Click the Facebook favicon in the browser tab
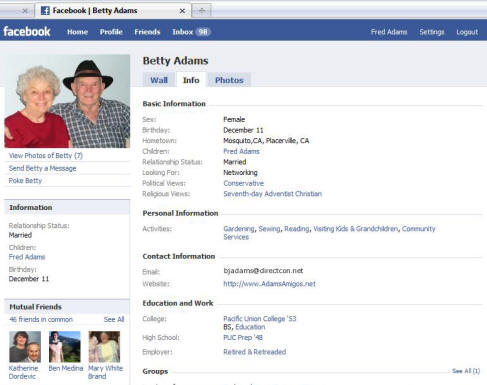Screen dimensions: 487x385 (x=45, y=11)
